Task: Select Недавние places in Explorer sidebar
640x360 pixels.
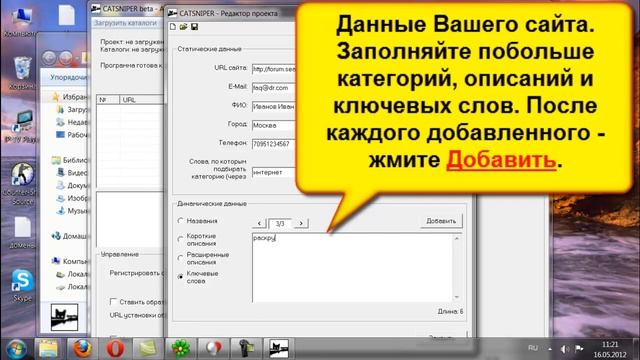Action: [72, 122]
